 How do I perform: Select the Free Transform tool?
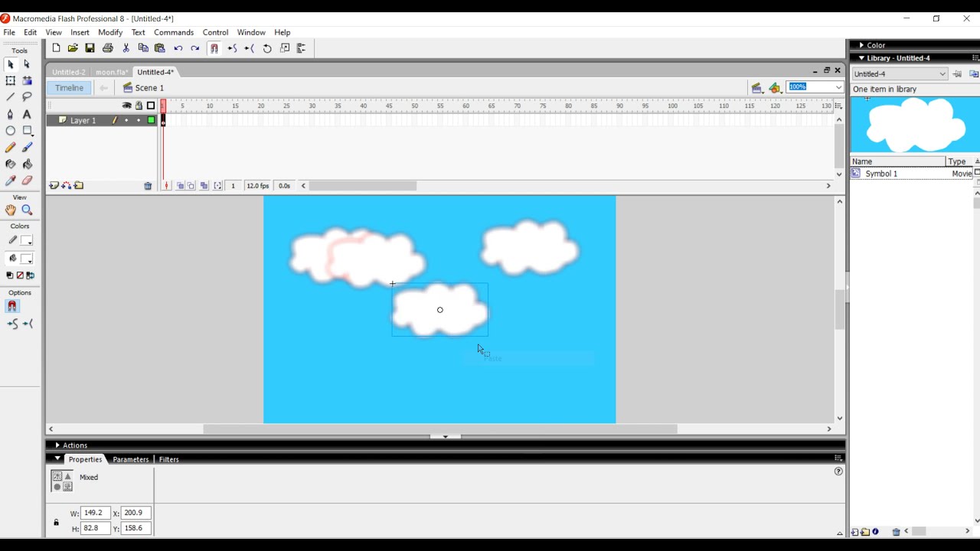(11, 80)
